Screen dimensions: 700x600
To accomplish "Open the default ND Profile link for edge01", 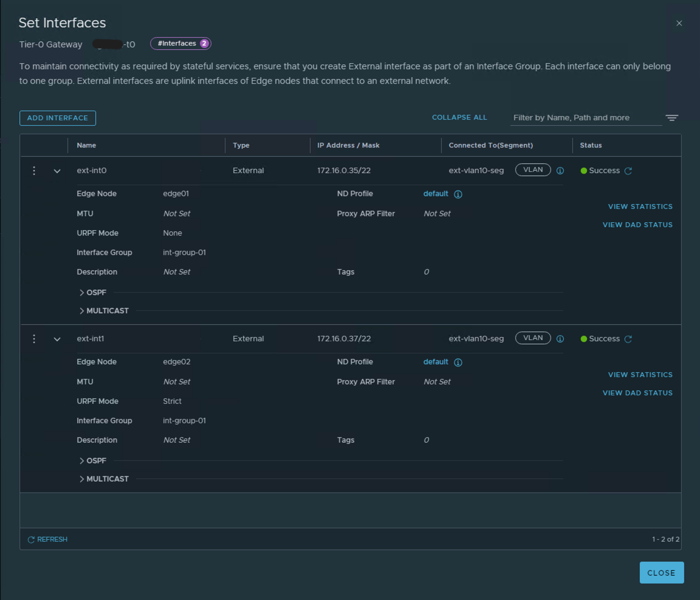I will tap(436, 194).
